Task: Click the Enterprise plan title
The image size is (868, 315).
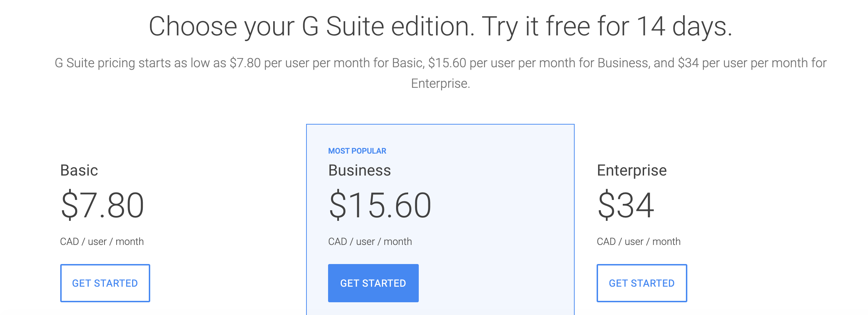Action: [x=632, y=170]
